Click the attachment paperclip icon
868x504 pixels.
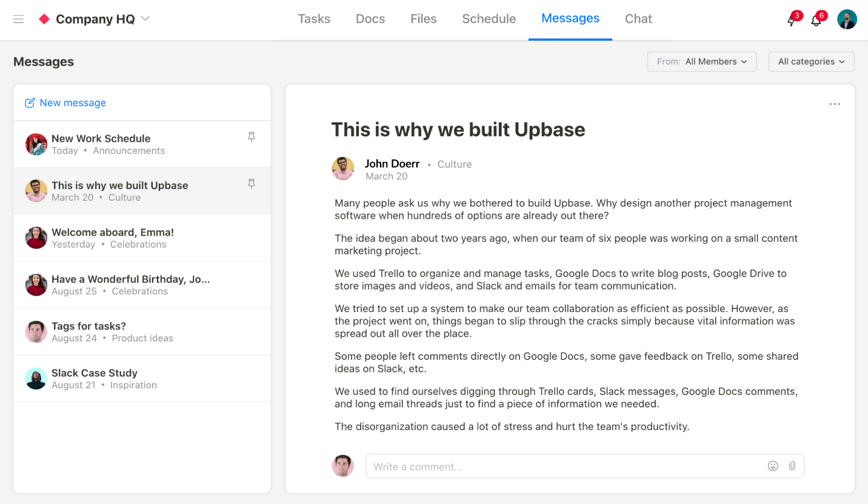point(792,466)
